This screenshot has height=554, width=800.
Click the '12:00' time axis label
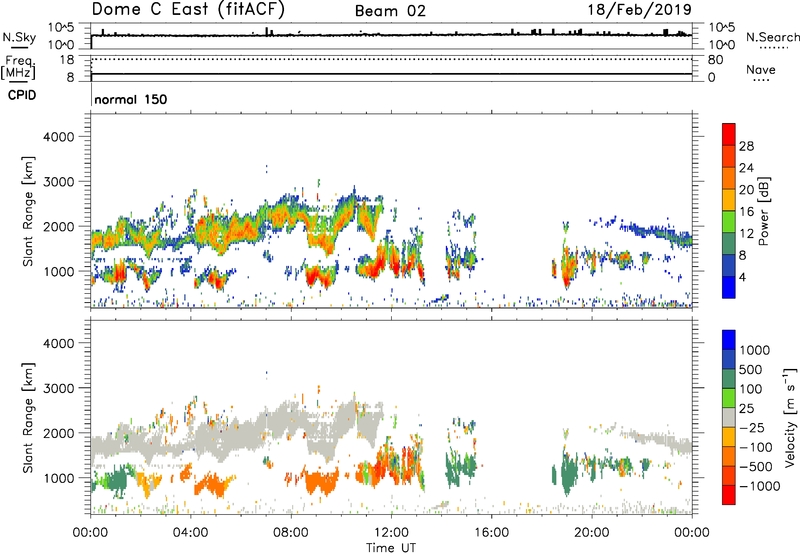[391, 533]
